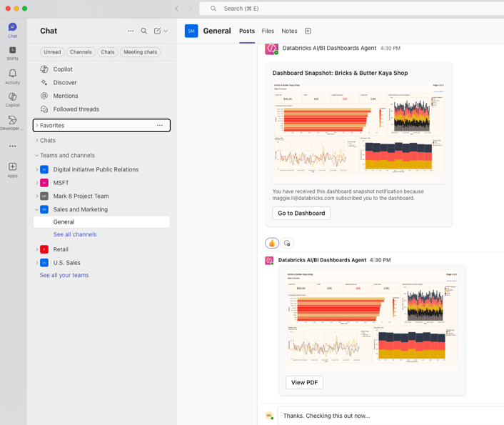Expand Digital Initiative Public Relations team
The image size is (504, 425).
(x=36, y=169)
